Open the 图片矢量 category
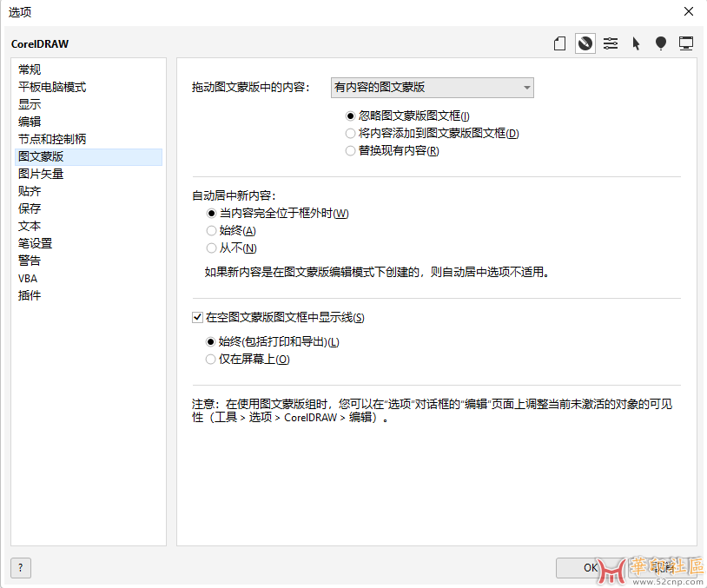The height and width of the screenshot is (588, 707). pyautogui.click(x=89, y=174)
